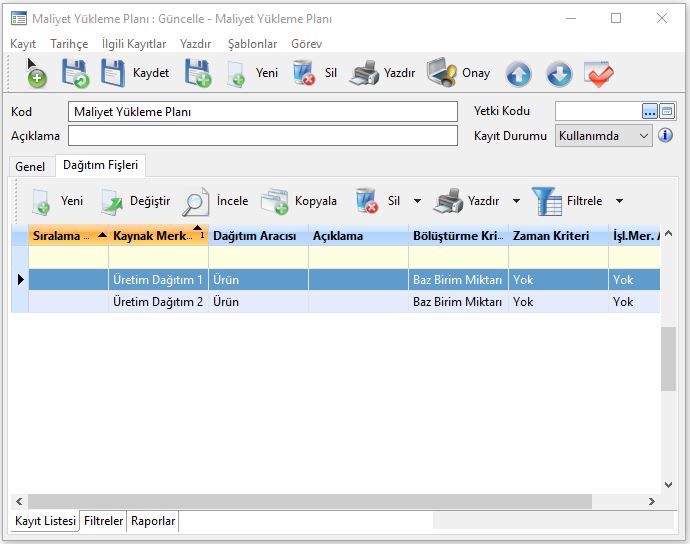690x544 pixels.
Task: Click the Kaydet save button
Action: point(134,73)
